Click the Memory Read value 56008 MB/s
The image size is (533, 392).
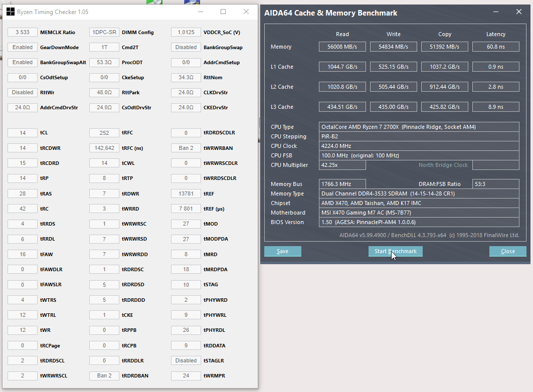point(342,47)
